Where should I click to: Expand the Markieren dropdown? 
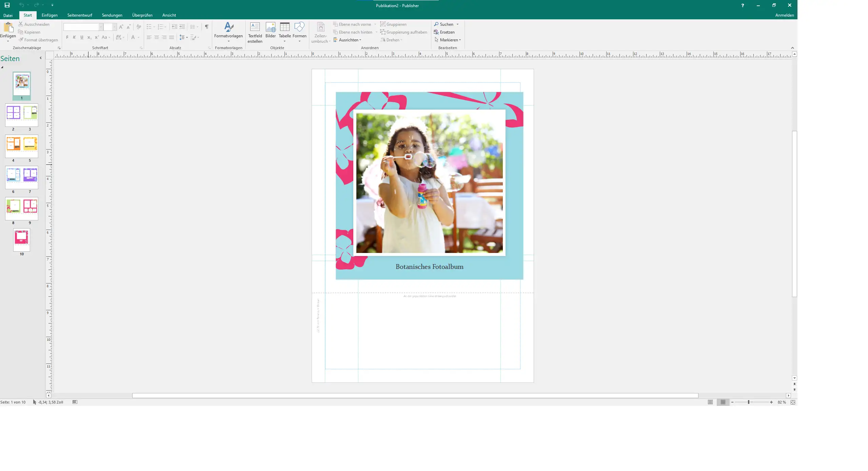point(448,40)
